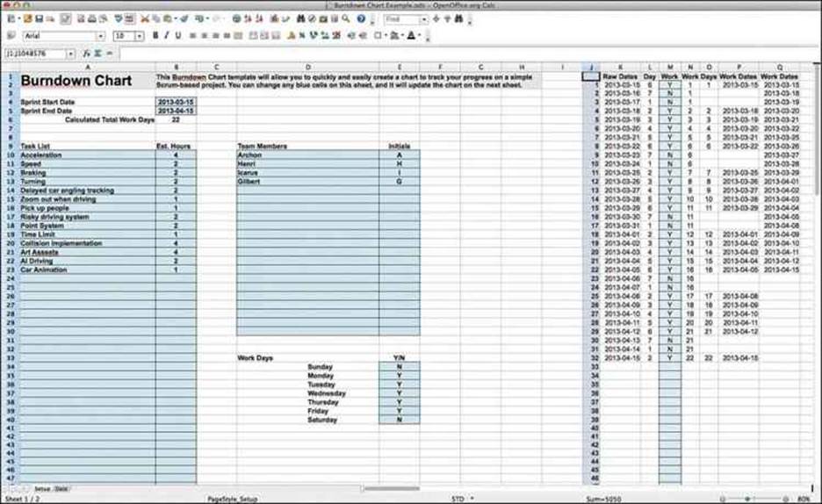Expand the Font Color dropdown arrow

click(420, 36)
